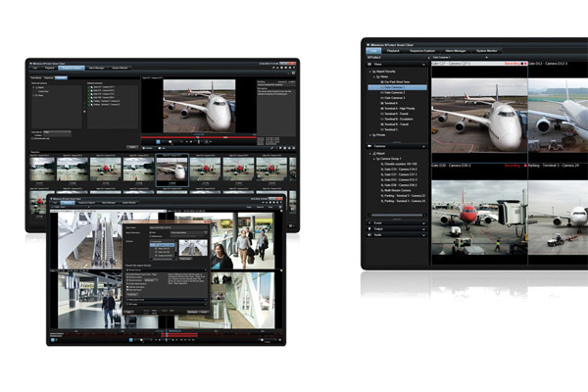
Task: Click red recording indicator on Gate D30 tile
Action: tap(525, 166)
